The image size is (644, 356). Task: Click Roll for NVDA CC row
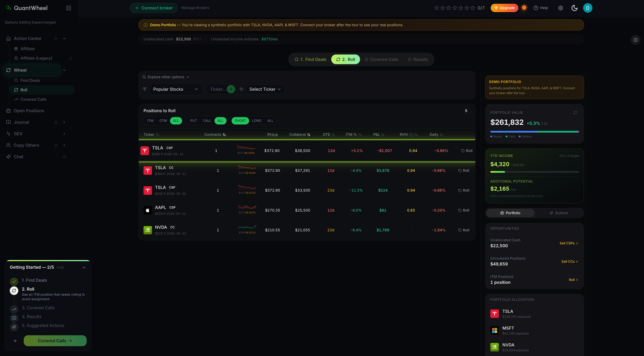[x=463, y=230]
